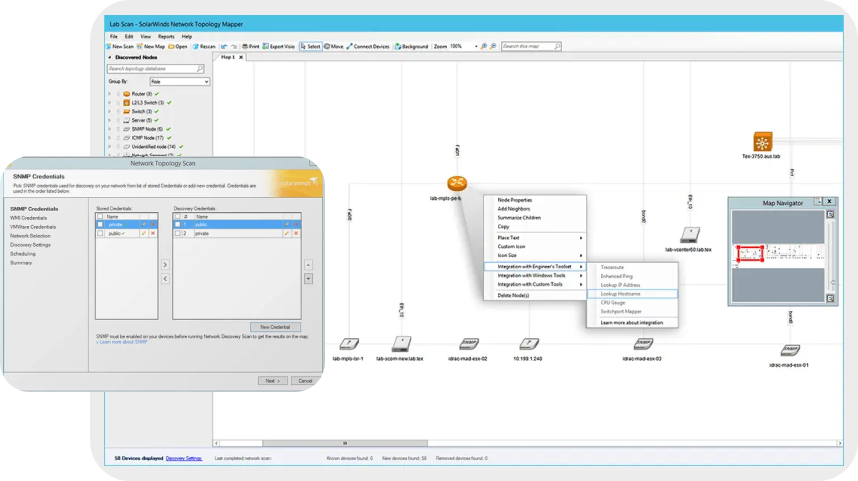Choose Node Properties in context menu
The height and width of the screenshot is (481, 858).
514,200
